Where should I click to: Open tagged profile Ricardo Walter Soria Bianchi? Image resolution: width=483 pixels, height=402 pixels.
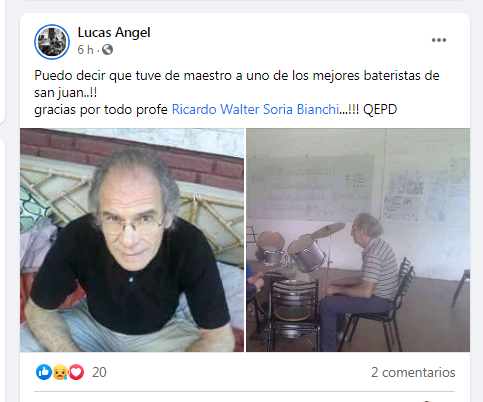[255, 109]
